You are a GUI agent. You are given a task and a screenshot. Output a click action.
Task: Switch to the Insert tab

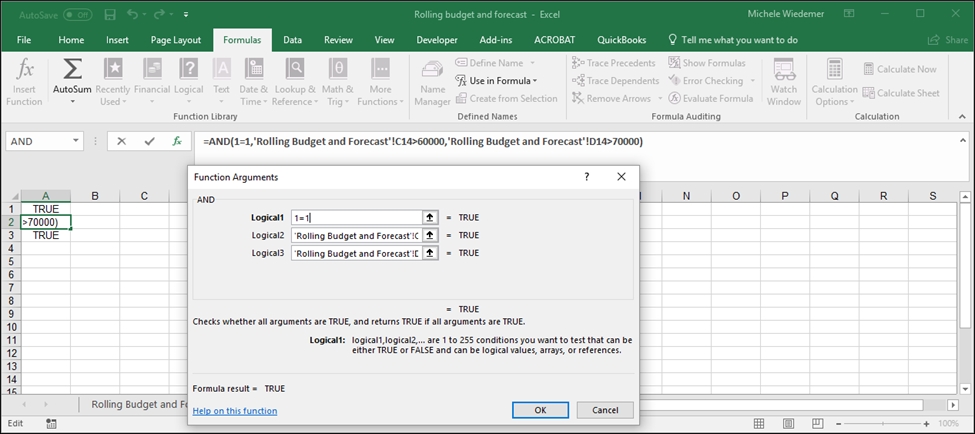pyautogui.click(x=117, y=40)
